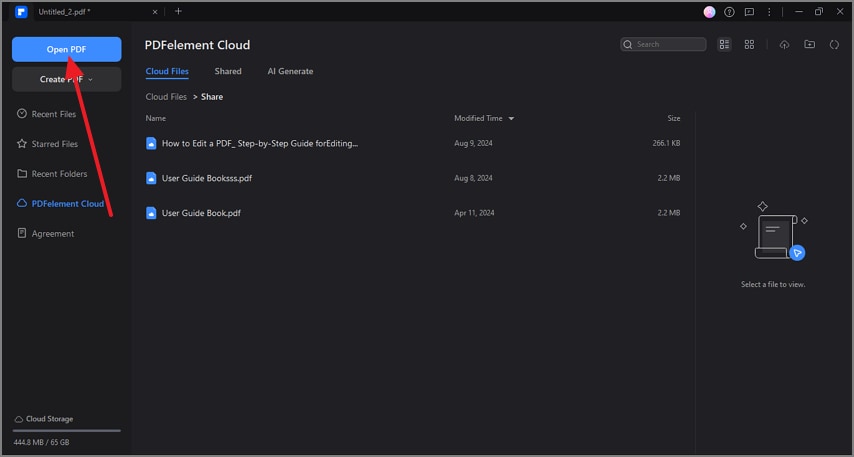Open the more options kebab menu

pyautogui.click(x=769, y=12)
